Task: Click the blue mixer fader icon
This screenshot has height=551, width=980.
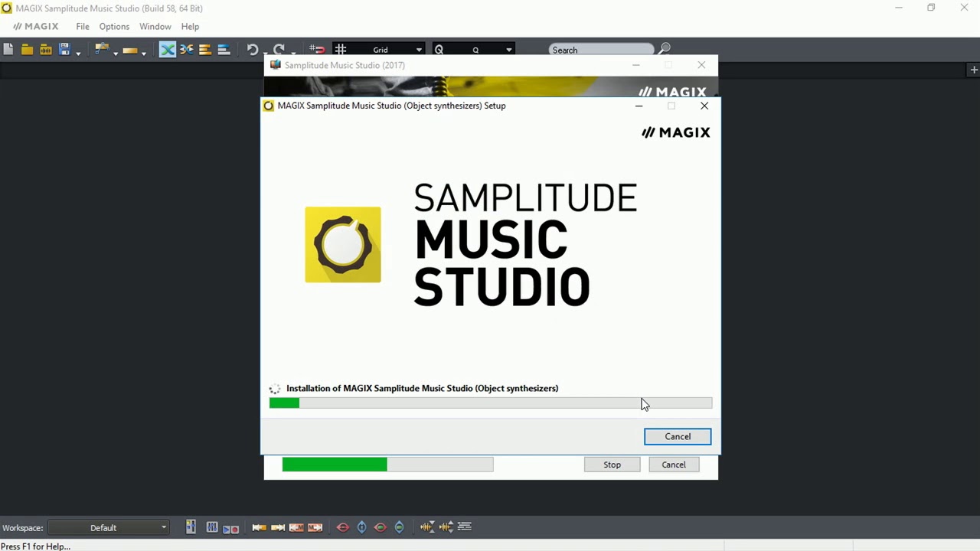Action: tap(191, 527)
